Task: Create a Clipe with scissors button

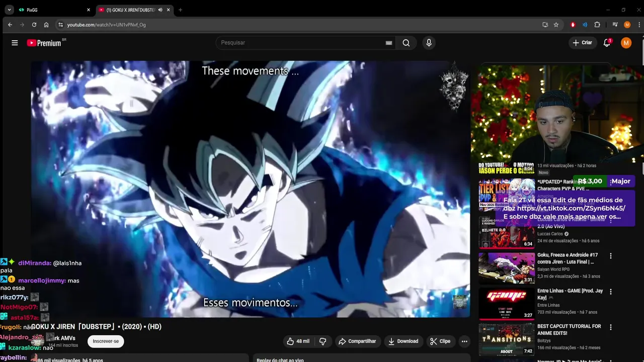Action: [440, 341]
